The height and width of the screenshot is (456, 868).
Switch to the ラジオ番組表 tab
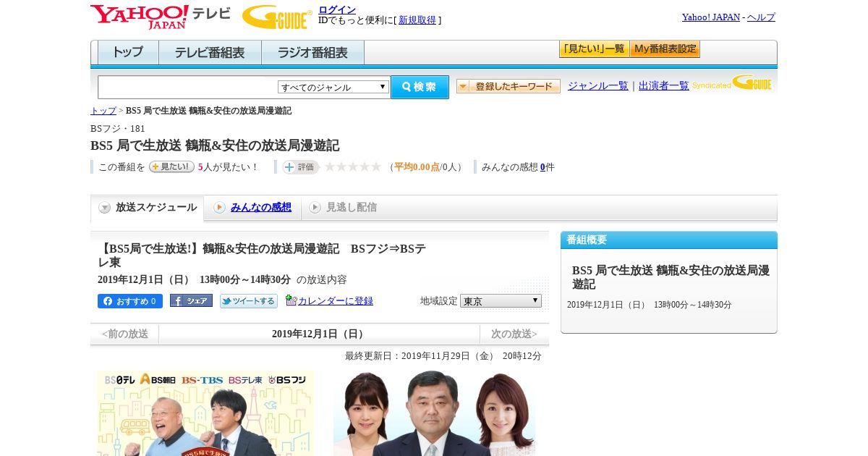312,53
